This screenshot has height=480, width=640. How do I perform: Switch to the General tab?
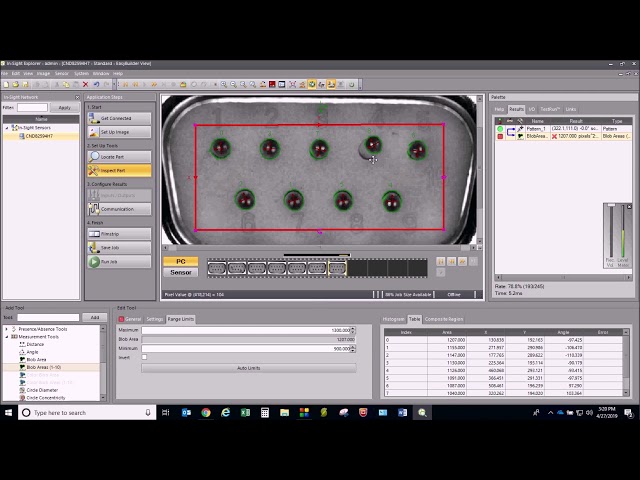130,319
